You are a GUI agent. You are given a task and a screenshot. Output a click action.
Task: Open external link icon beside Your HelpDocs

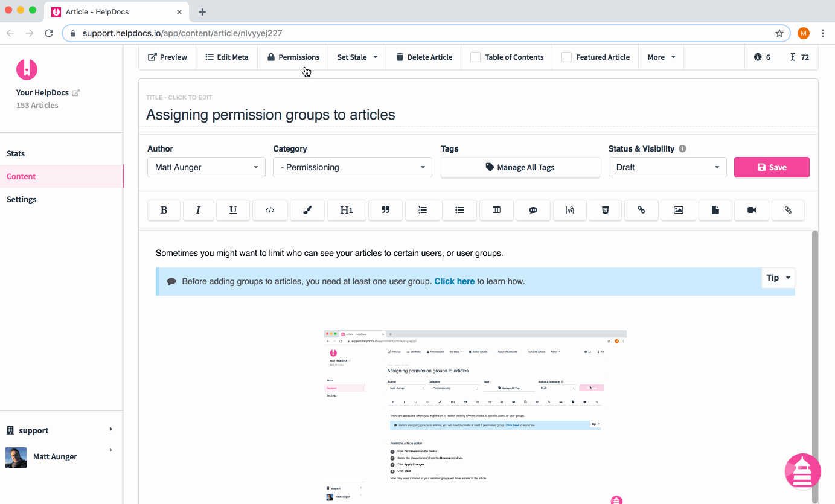tap(75, 93)
